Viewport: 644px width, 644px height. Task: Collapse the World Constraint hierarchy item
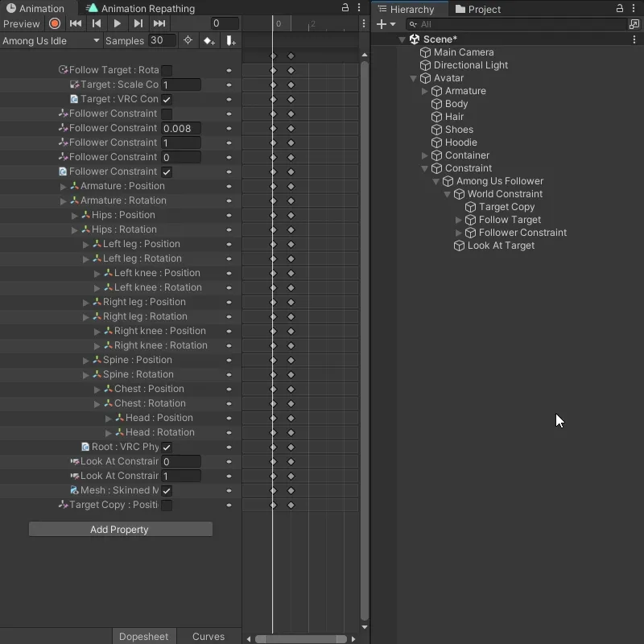point(448,193)
